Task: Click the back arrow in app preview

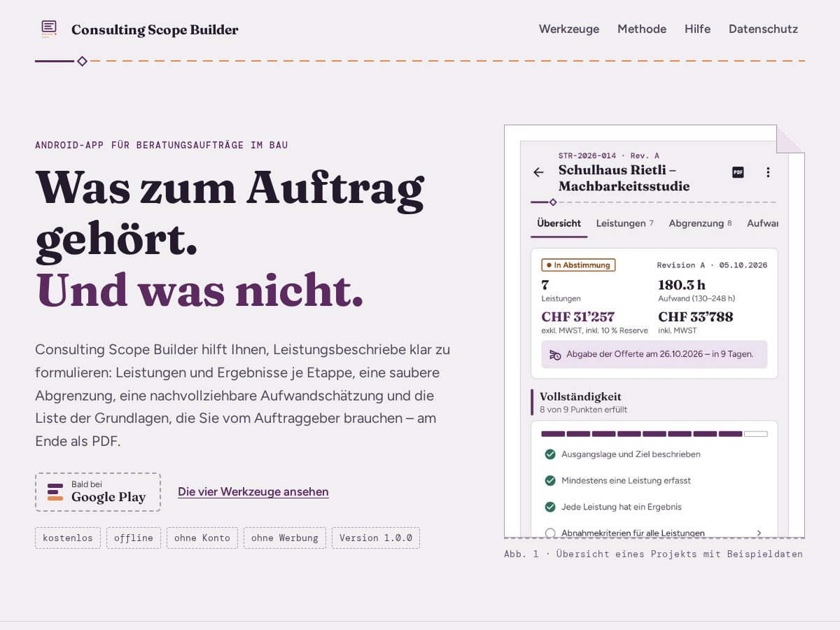Action: coord(538,172)
